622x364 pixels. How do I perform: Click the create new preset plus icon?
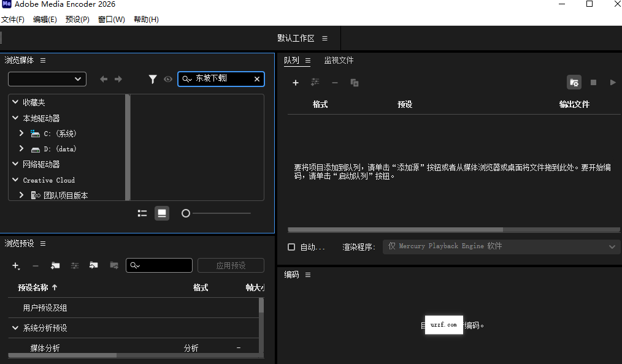15,265
